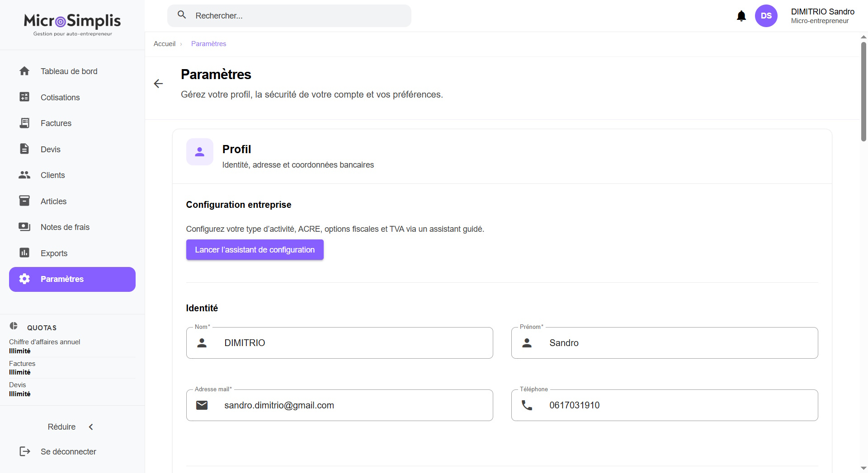The height and width of the screenshot is (473, 868).
Task: Click the "QUOTAS" heading text
Action: click(x=42, y=328)
